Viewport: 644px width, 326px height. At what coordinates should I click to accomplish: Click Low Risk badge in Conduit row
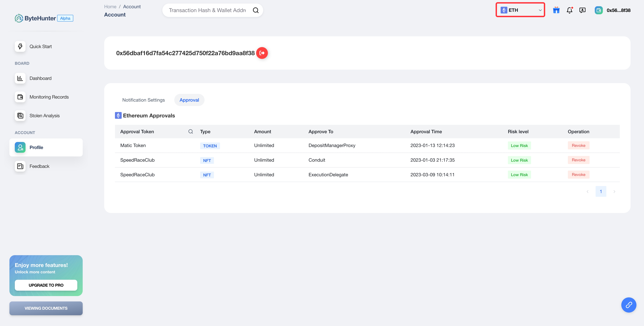[519, 160]
